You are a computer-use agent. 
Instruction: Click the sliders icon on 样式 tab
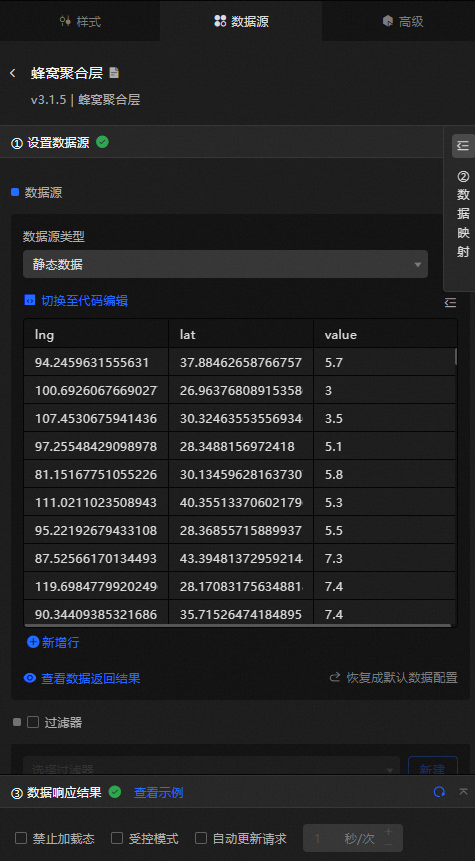tap(65, 21)
